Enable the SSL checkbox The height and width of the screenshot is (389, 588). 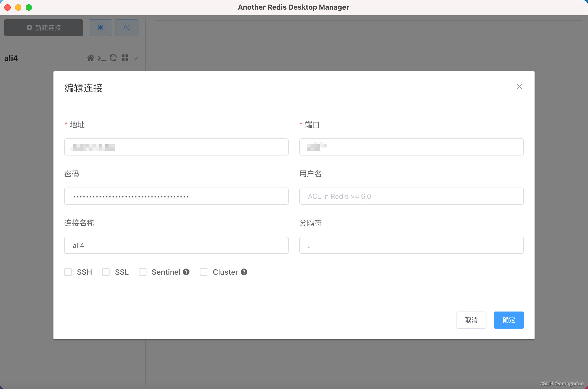[106, 272]
